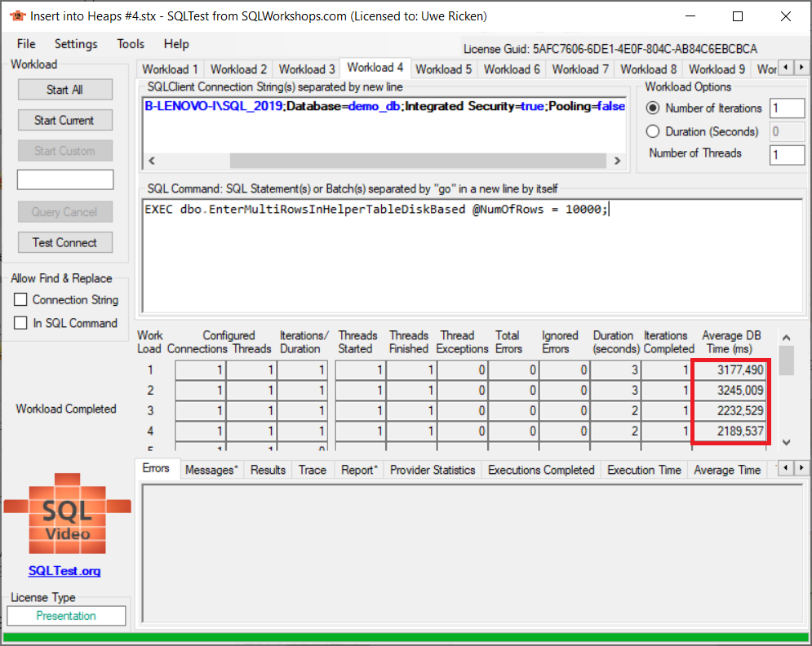
Task: Click the green progress bar at bottom
Action: [x=406, y=638]
